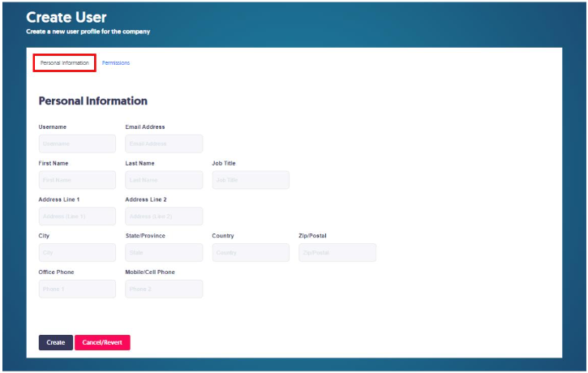Viewport: 588px width, 373px height.
Task: Click the Zip/Postal label
Action: 312,236
